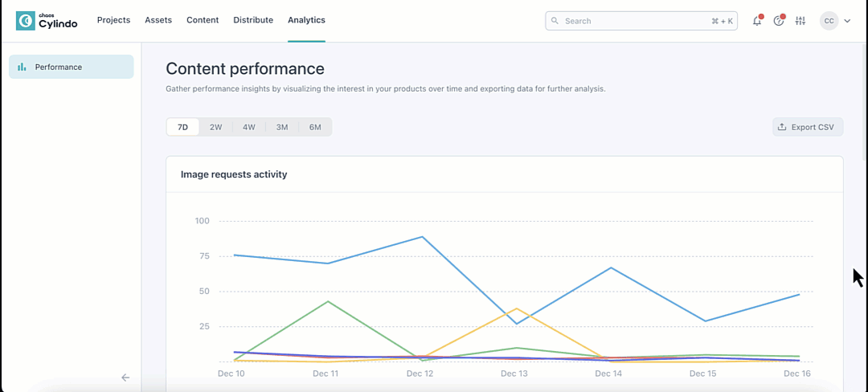The width and height of the screenshot is (868, 392).
Task: Click the Performance bar chart icon
Action: point(23,67)
